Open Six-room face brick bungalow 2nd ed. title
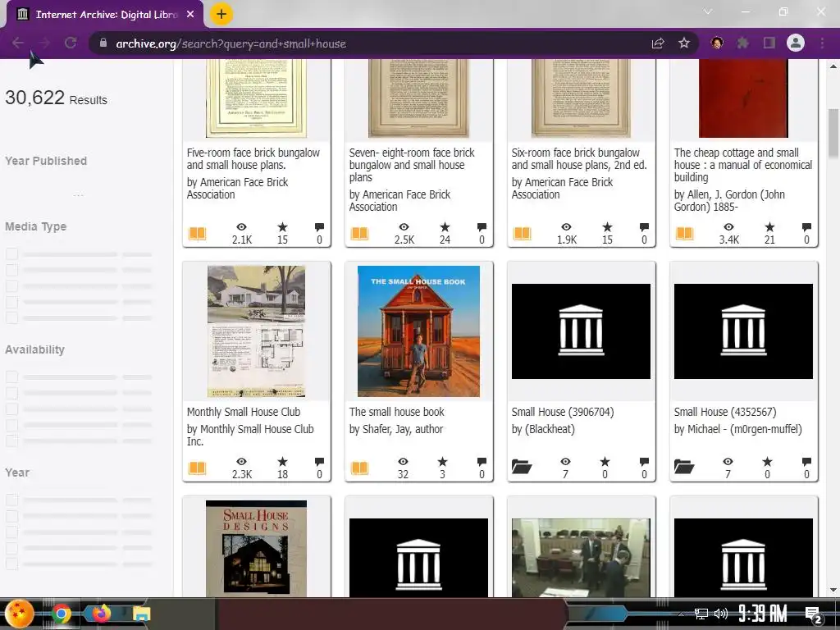 coord(579,158)
